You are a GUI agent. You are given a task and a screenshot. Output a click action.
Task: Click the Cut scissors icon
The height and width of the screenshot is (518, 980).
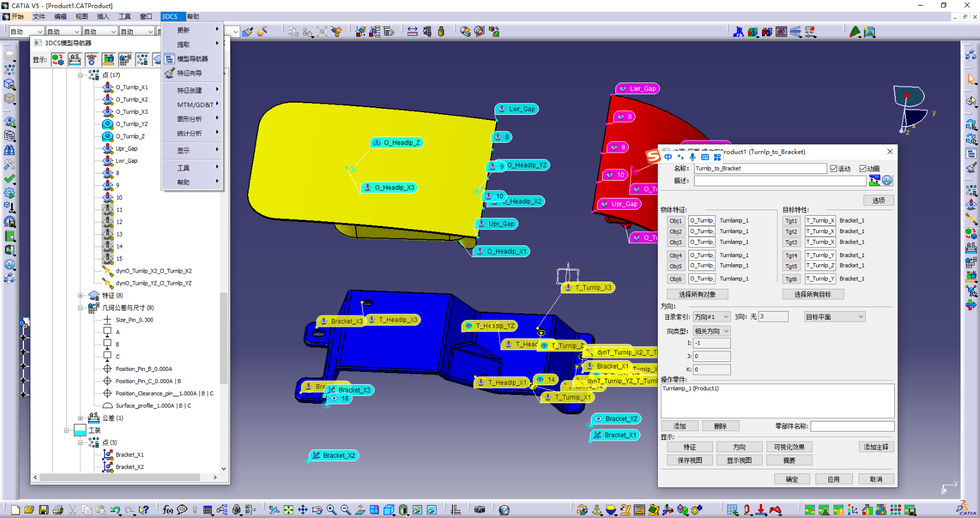[x=72, y=510]
